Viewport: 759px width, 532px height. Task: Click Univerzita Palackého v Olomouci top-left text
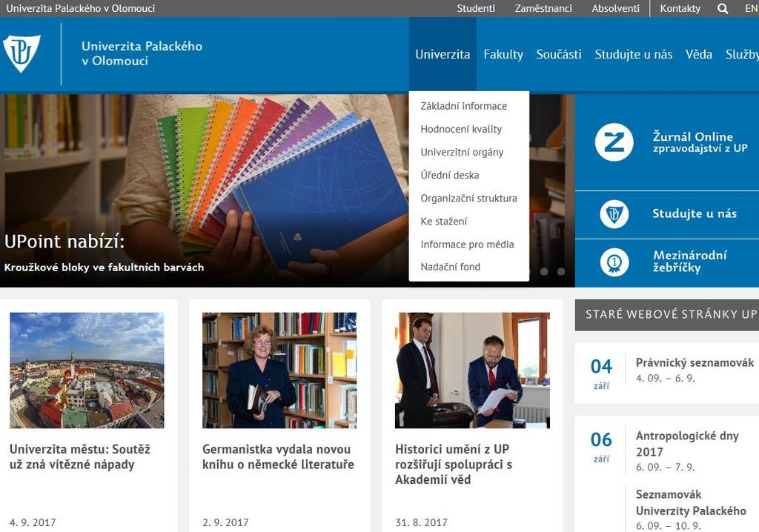point(80,8)
